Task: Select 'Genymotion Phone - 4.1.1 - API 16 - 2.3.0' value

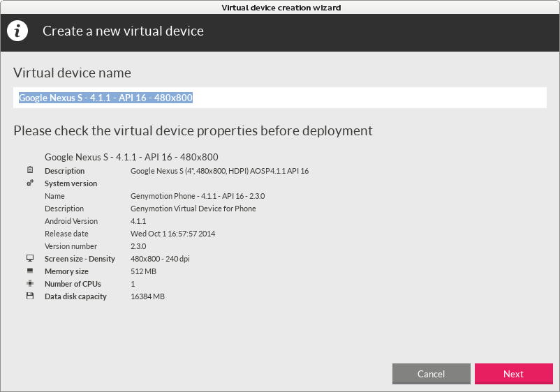Action: pos(198,196)
